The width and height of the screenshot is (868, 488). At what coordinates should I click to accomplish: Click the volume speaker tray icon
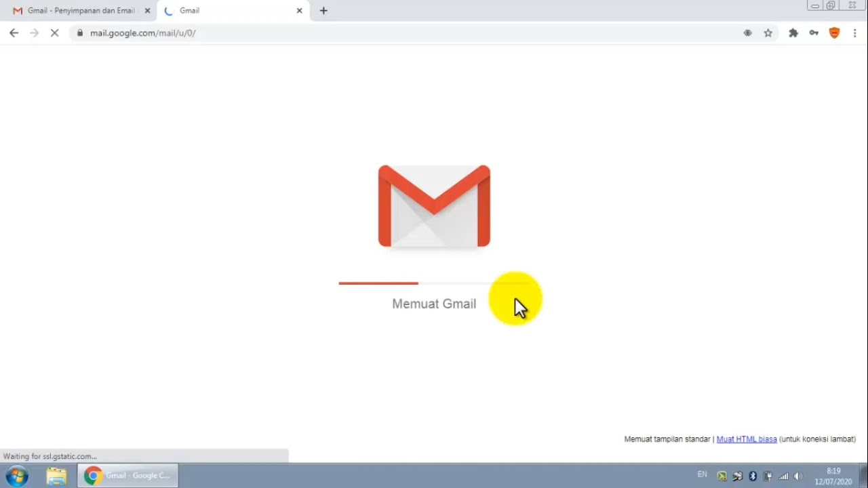point(798,476)
